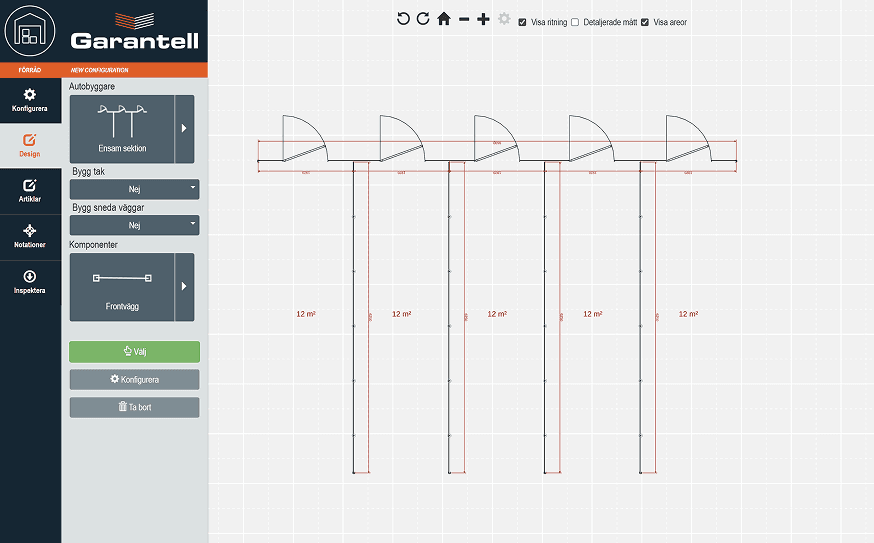Click the round storage building logo icon

30,31
